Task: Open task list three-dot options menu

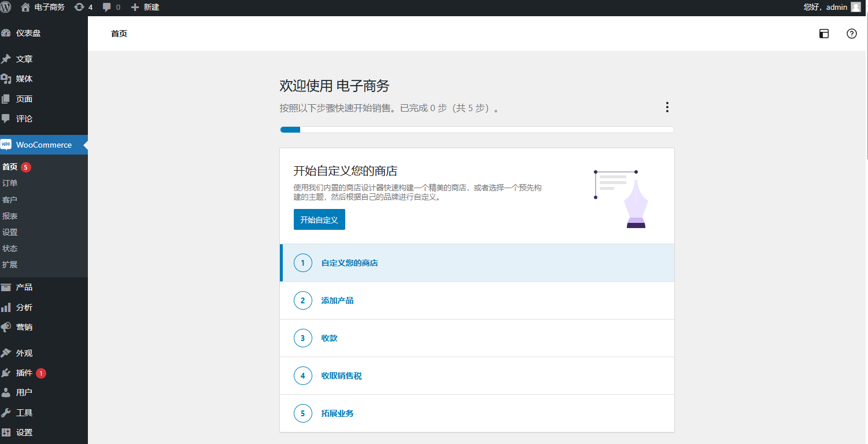Action: tap(667, 107)
